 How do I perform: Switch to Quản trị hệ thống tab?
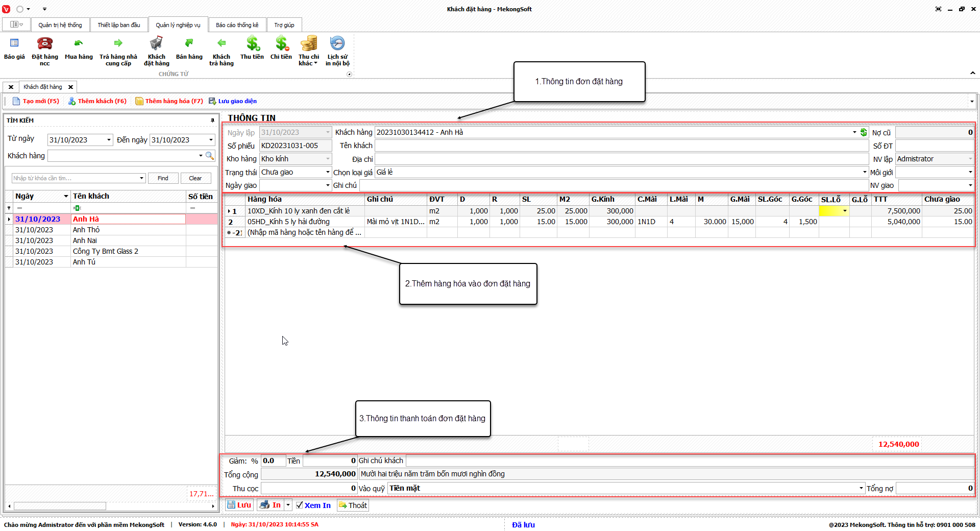tap(60, 25)
